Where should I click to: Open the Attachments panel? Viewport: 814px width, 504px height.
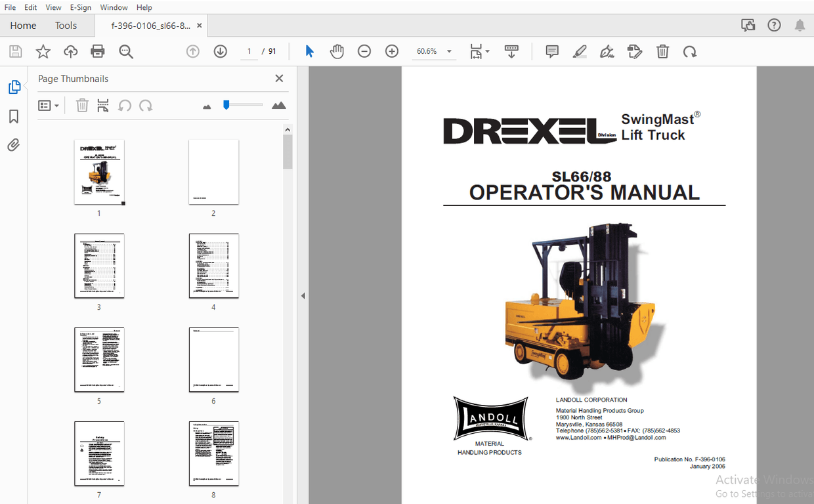click(15, 145)
